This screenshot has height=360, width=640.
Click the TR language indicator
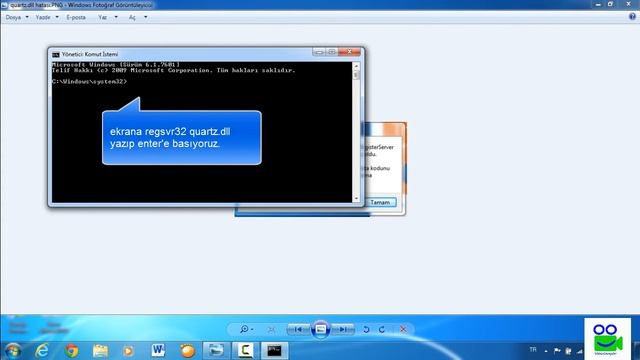click(x=533, y=350)
